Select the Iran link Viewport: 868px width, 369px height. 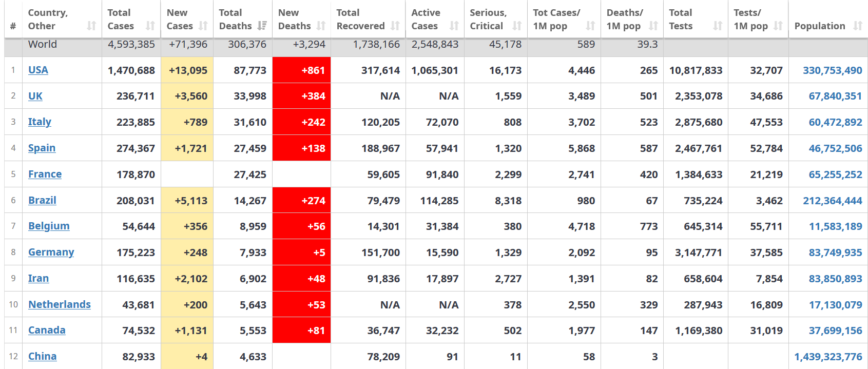[x=38, y=278]
